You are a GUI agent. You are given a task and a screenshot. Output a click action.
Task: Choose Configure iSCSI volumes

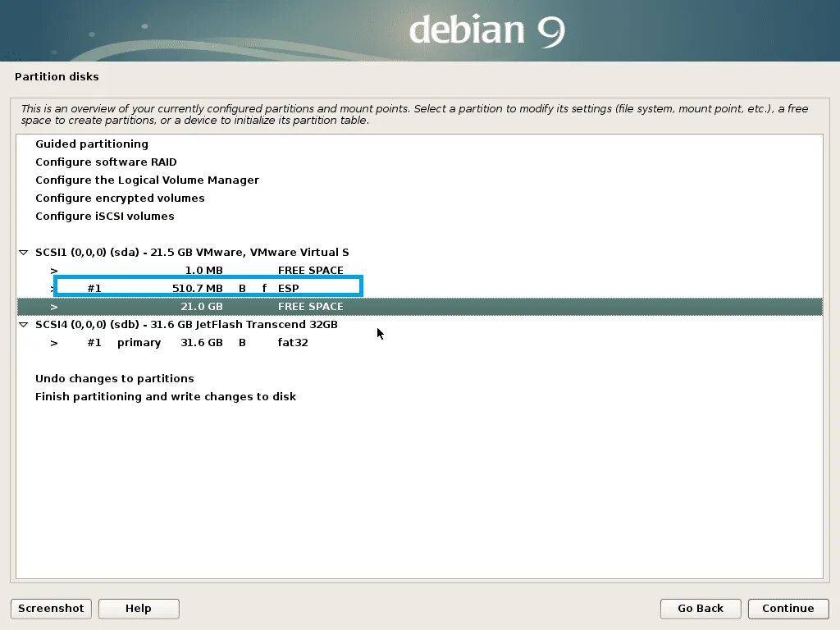click(105, 217)
